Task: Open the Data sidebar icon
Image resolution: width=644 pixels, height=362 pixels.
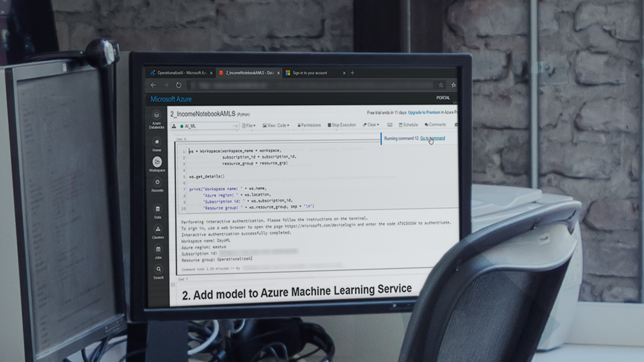Action: (x=157, y=209)
